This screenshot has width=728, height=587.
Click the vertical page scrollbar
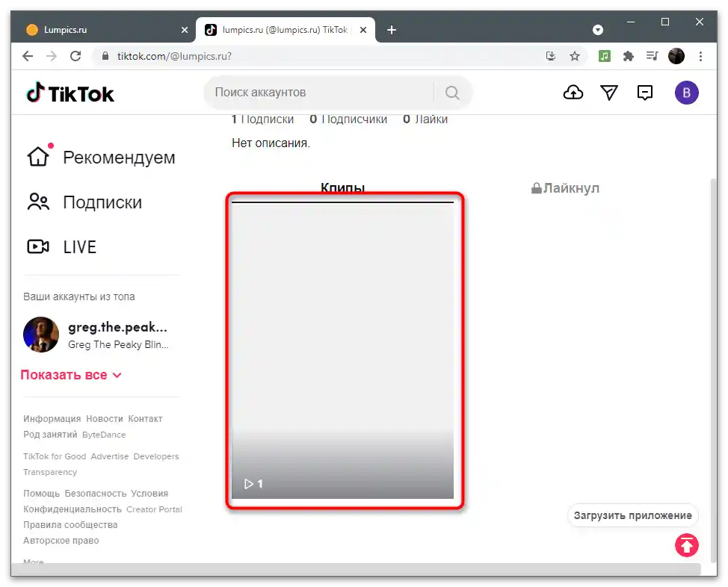(x=713, y=369)
